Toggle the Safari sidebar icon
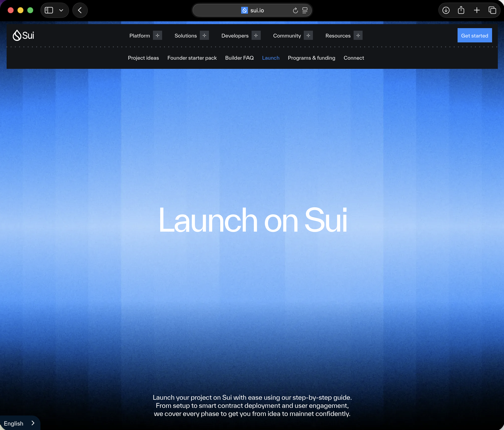504x430 pixels. [49, 10]
